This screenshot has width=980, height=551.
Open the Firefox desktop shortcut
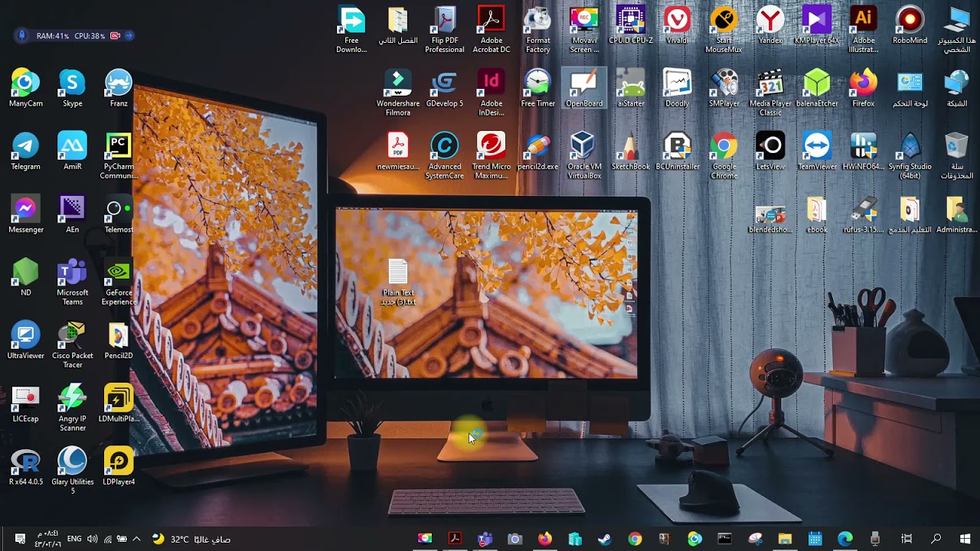[x=864, y=89]
